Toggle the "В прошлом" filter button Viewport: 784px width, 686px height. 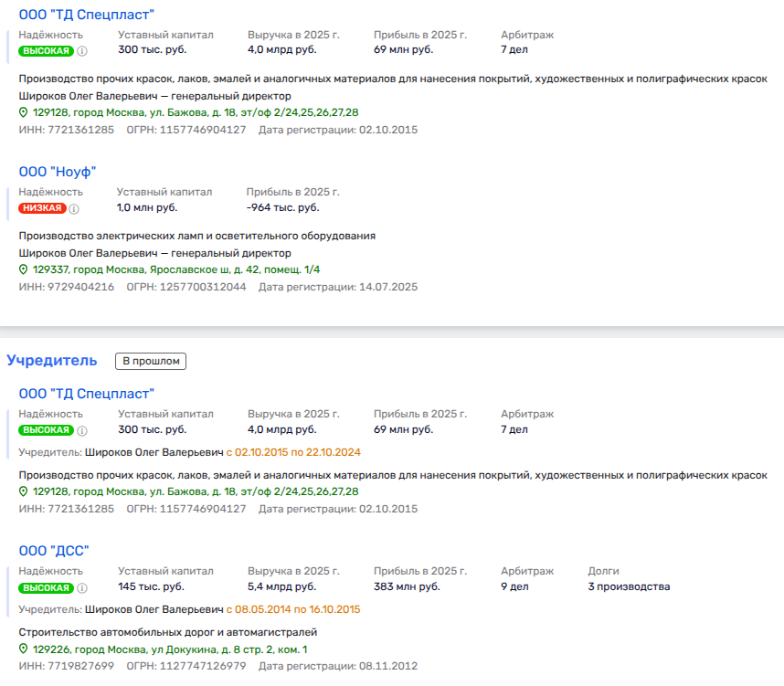point(150,361)
